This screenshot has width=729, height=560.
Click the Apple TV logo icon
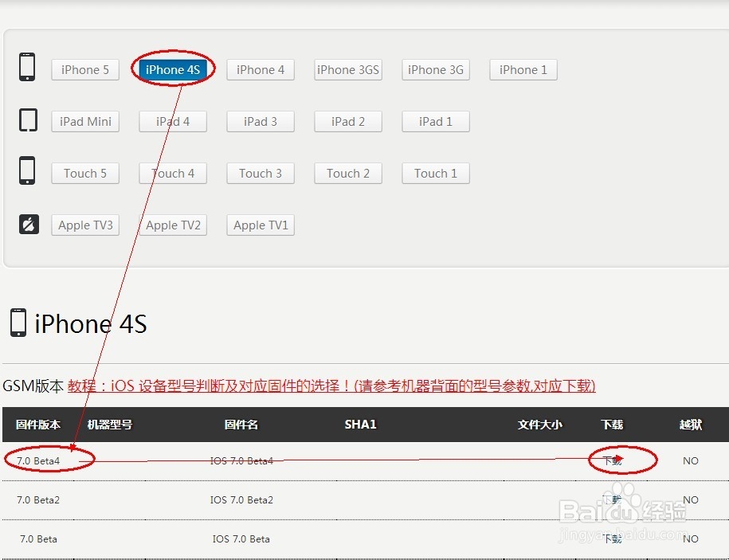click(29, 224)
